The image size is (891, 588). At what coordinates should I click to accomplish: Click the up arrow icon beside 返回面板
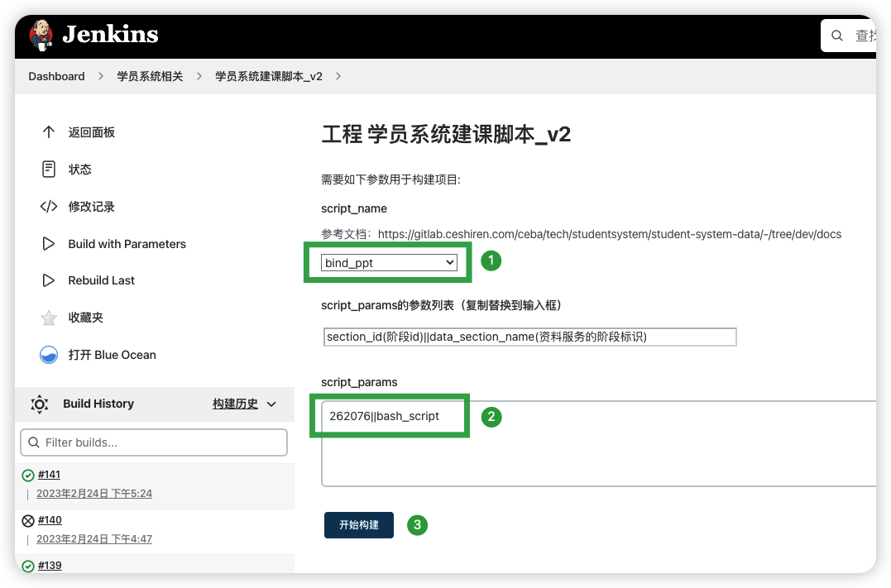(x=49, y=132)
